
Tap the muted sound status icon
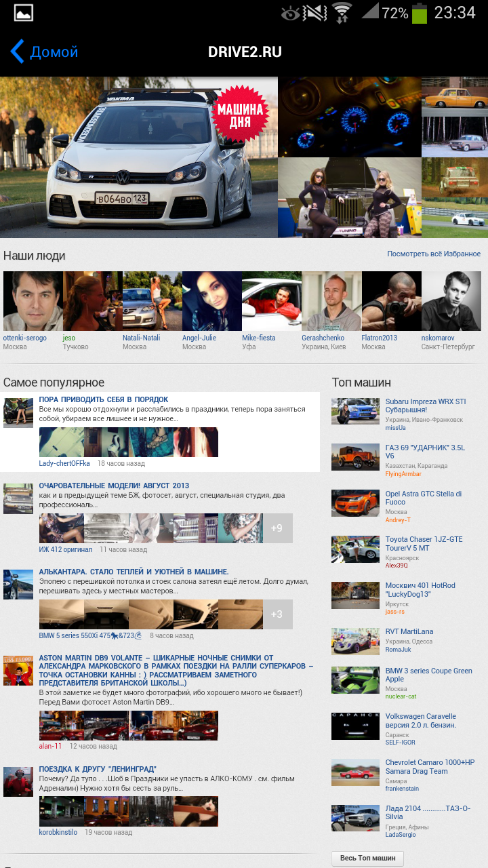click(x=315, y=13)
